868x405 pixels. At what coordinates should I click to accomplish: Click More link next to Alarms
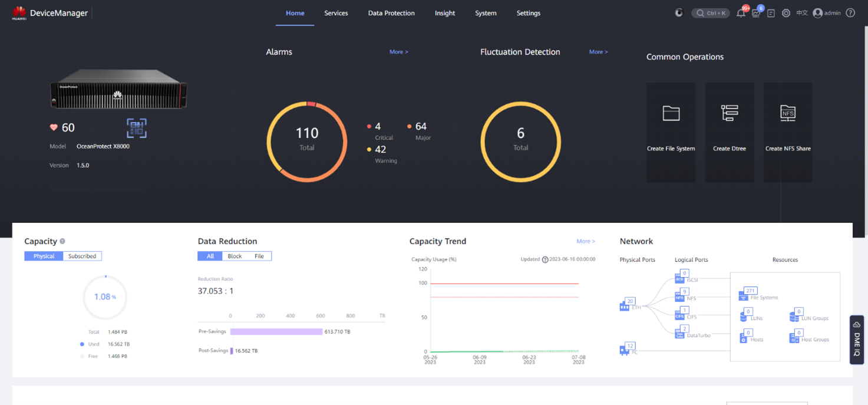[398, 52]
